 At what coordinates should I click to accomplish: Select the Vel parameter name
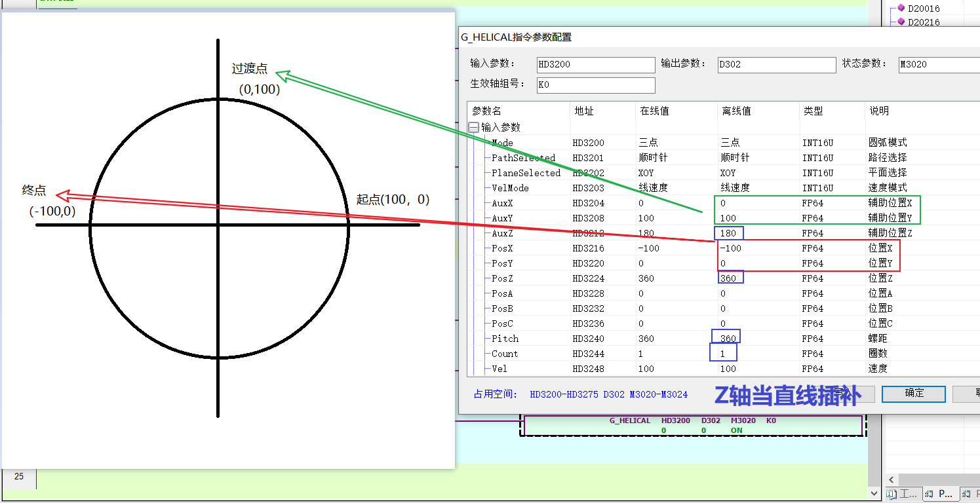click(500, 369)
